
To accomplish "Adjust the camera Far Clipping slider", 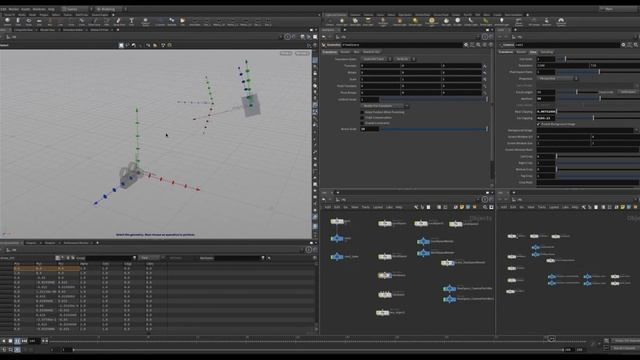I will tap(598, 118).
